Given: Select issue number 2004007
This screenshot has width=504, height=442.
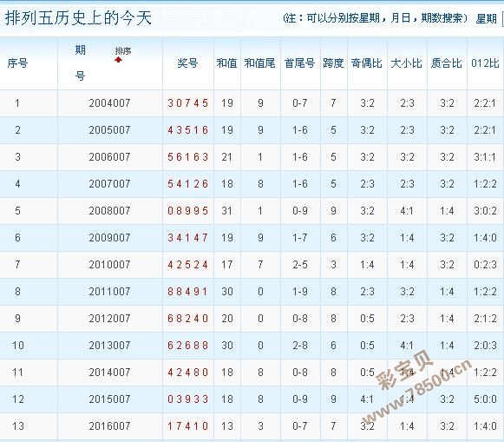Looking at the screenshot, I should pos(109,103).
